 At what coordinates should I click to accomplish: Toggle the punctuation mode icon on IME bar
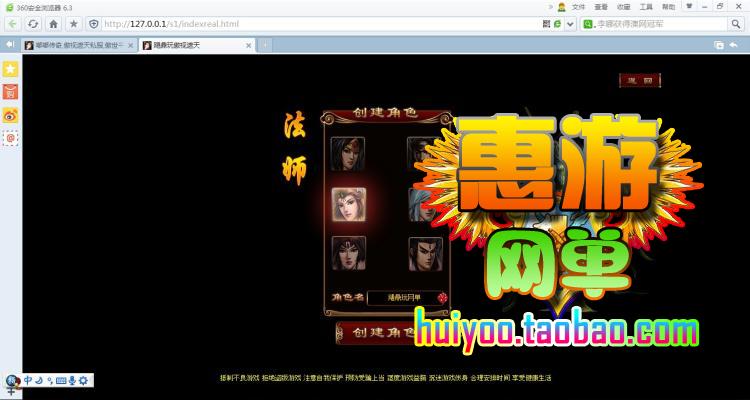(x=50, y=381)
